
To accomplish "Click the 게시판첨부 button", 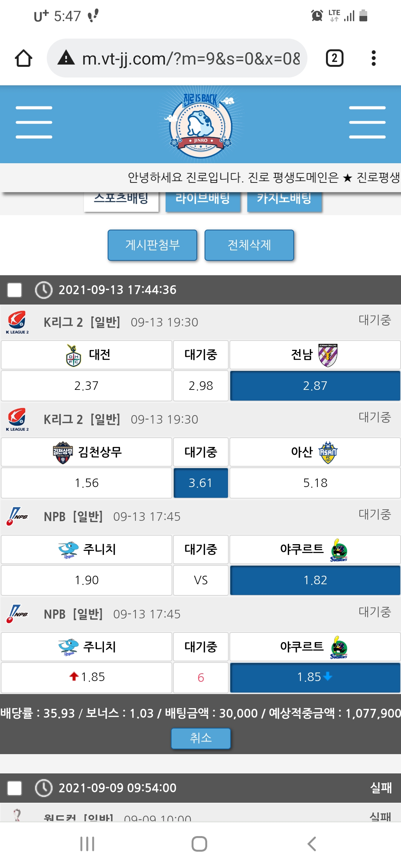I will 152,245.
